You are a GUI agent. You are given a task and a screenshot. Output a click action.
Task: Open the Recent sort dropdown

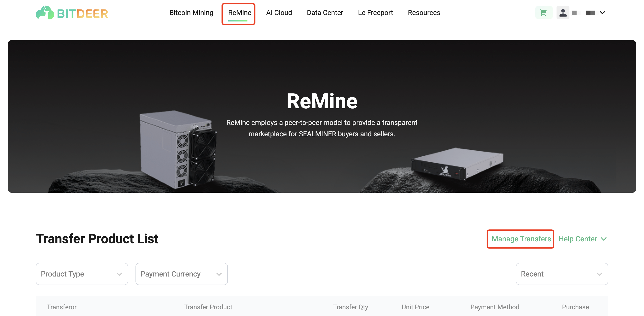coord(562,274)
